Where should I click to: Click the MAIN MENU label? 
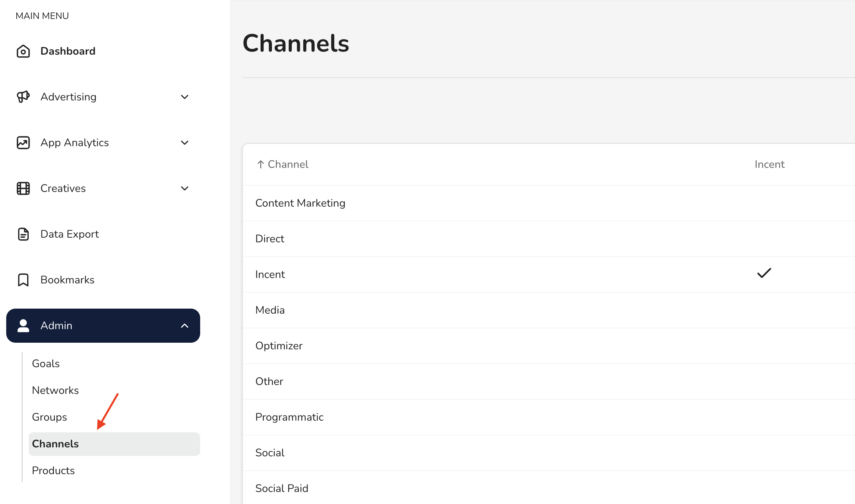(x=42, y=16)
